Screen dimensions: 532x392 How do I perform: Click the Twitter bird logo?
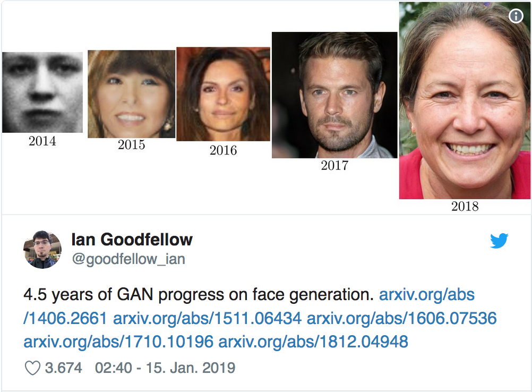click(x=499, y=241)
